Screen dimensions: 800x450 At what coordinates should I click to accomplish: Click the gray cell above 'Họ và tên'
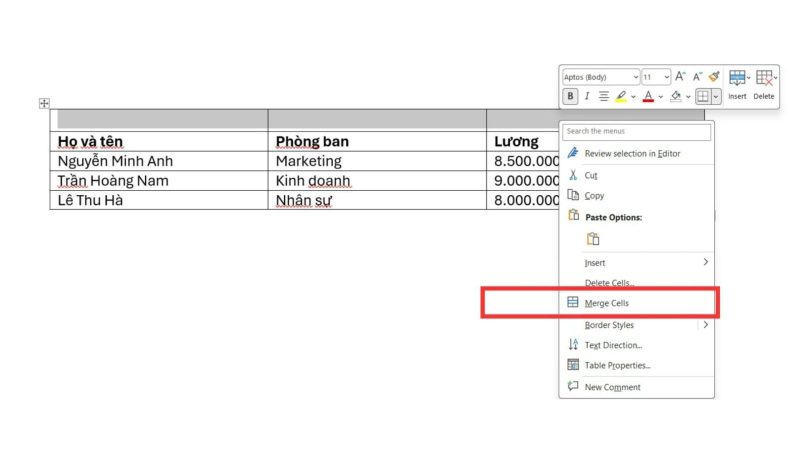[x=159, y=120]
